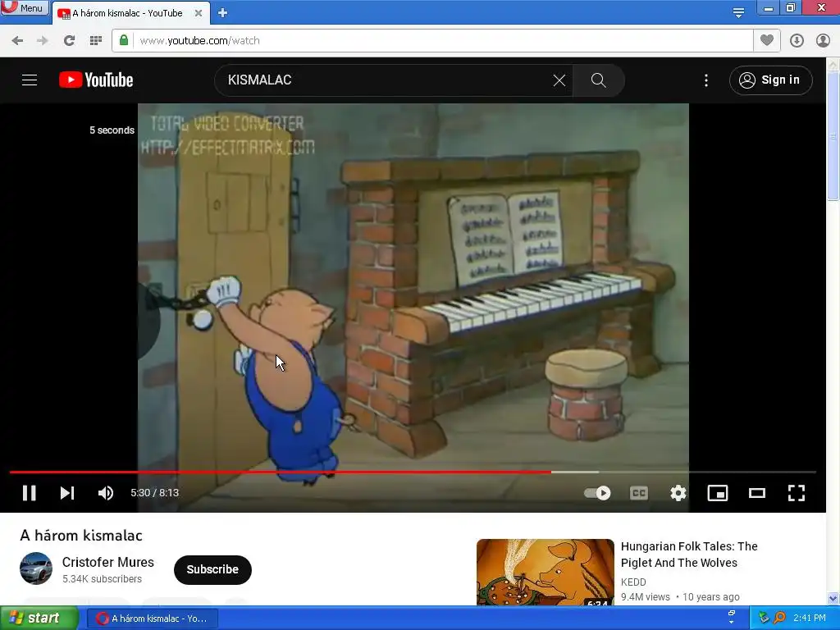Click search magnifier tray icon
Screen dimensions: 840x630
coord(779,618)
